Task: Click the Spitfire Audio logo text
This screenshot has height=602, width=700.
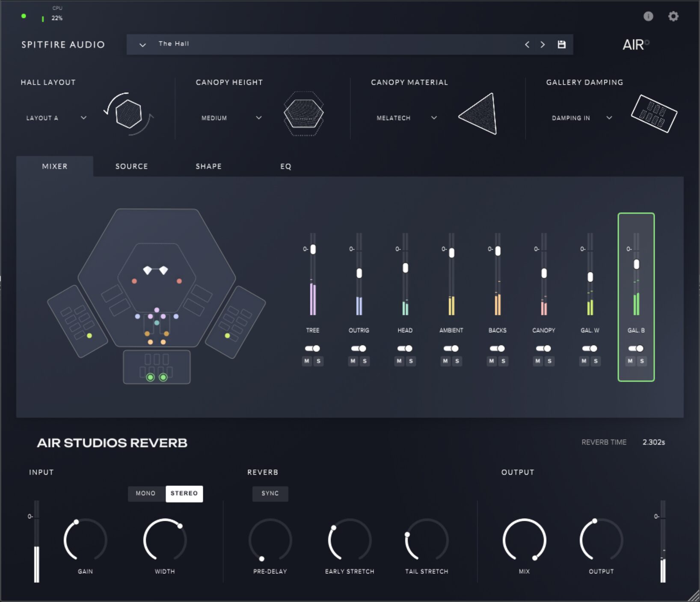Action: (63, 44)
